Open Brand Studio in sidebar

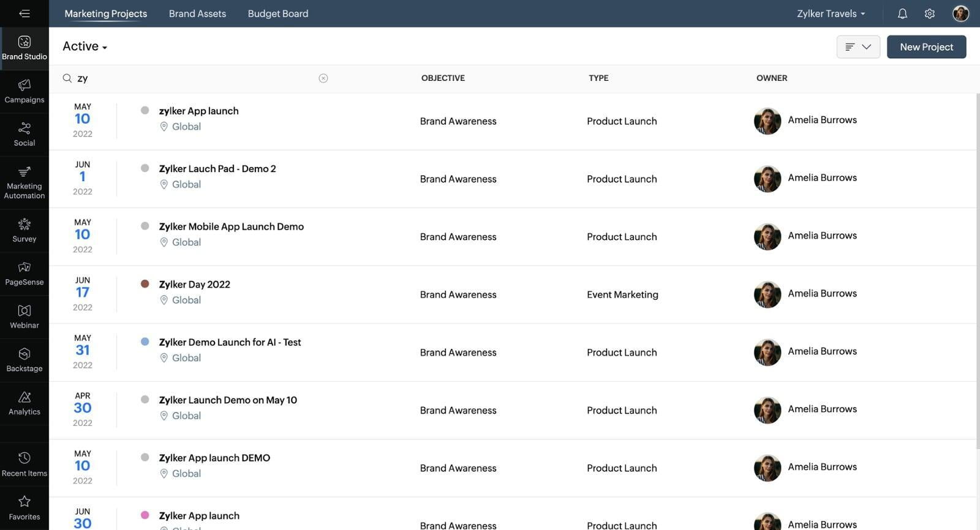click(x=24, y=48)
